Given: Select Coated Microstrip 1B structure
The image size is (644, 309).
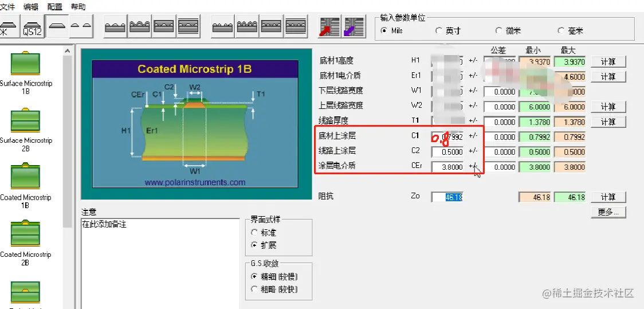Looking at the screenshot, I should (25, 186).
